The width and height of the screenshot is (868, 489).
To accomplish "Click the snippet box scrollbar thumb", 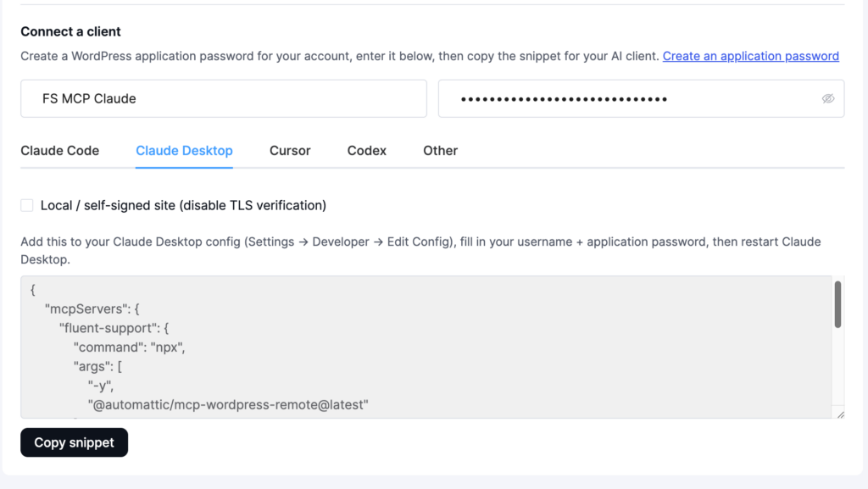I will (837, 304).
